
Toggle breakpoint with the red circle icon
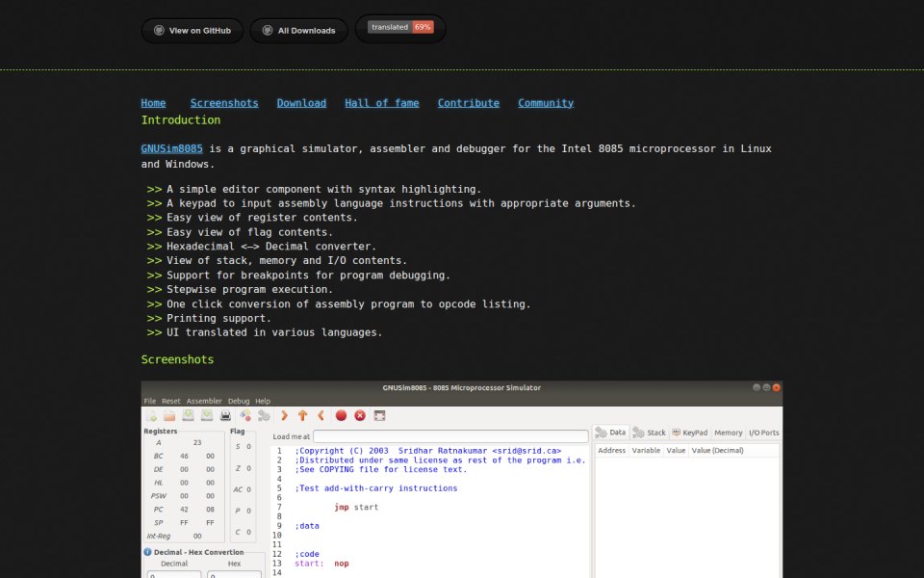pyautogui.click(x=341, y=416)
